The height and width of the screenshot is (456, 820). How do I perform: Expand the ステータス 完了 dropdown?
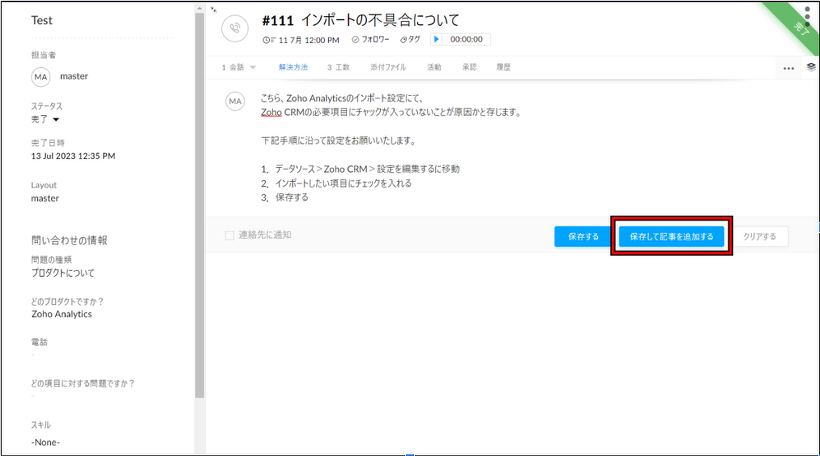[56, 120]
